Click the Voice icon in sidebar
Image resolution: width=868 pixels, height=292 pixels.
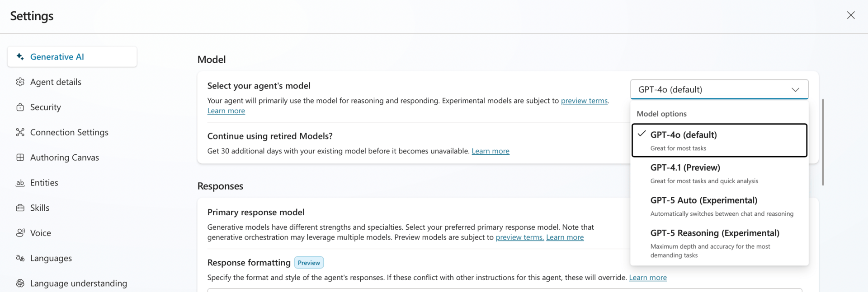(x=20, y=233)
